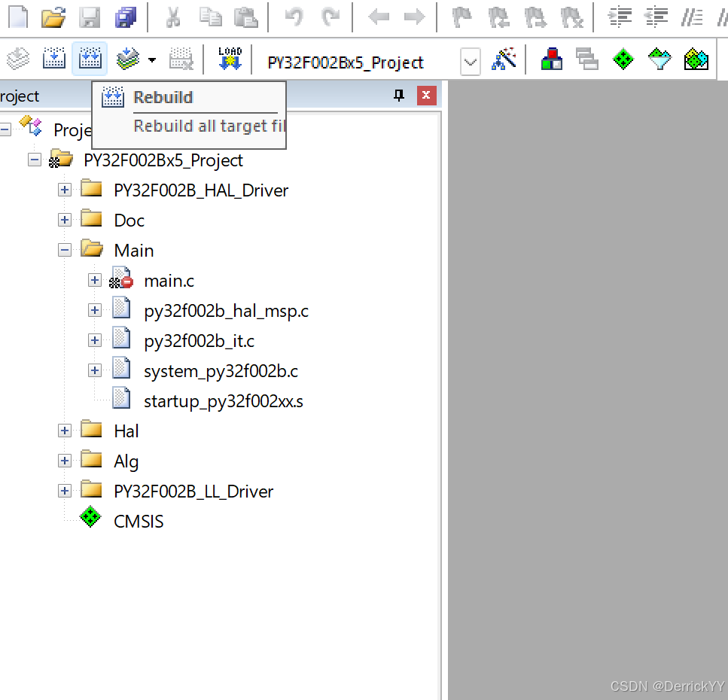Clear all bookmarks with the last flag icon

click(571, 17)
